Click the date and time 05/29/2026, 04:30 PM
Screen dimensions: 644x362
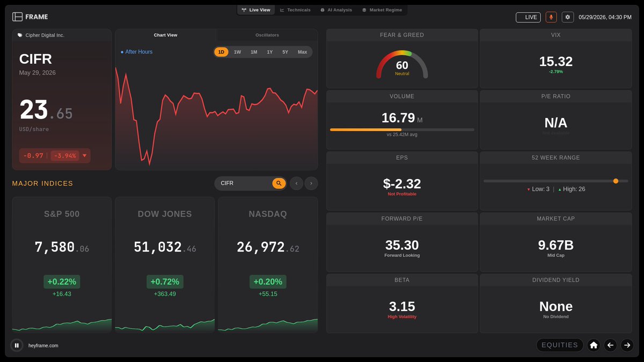click(605, 17)
